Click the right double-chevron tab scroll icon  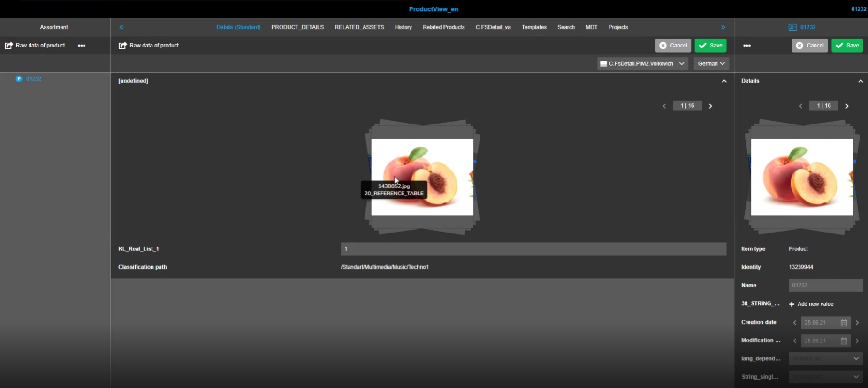[723, 27]
